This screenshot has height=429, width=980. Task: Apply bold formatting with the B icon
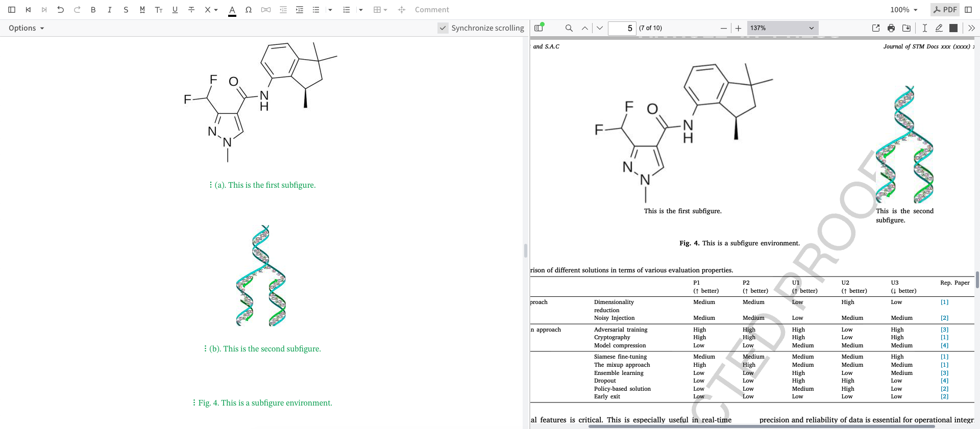pos(93,10)
